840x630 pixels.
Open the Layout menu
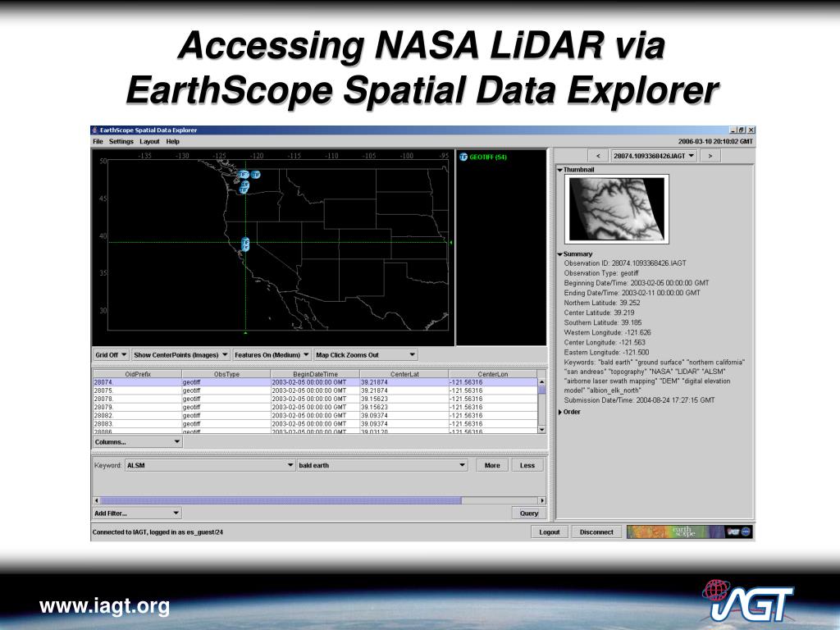tap(149, 141)
